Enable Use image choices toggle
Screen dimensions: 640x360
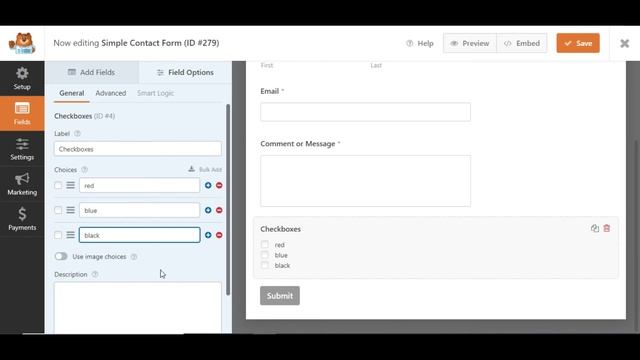(x=61, y=256)
